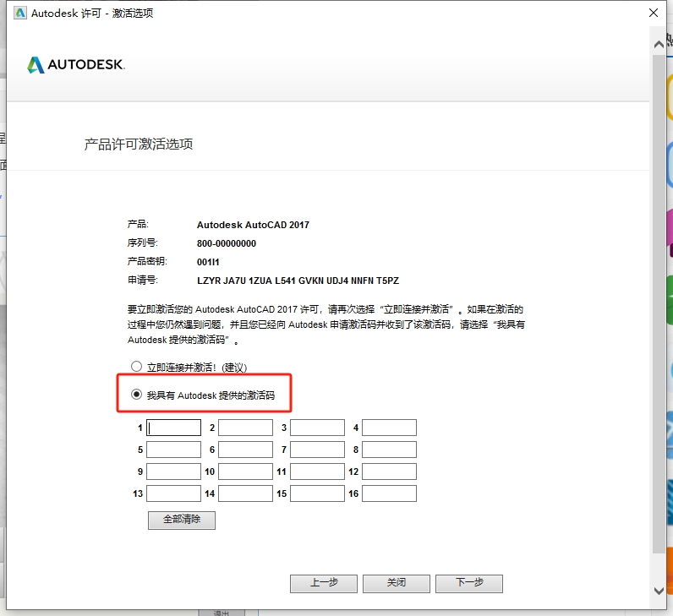
Task: Click request code 'LZYR JA7U 1ZUA L541 GVKN UDJ4 NNFN T5PZ'
Action: [298, 281]
